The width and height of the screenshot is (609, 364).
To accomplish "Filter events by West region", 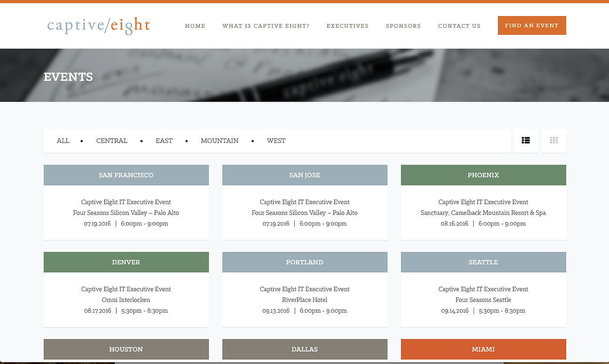I will tap(276, 141).
